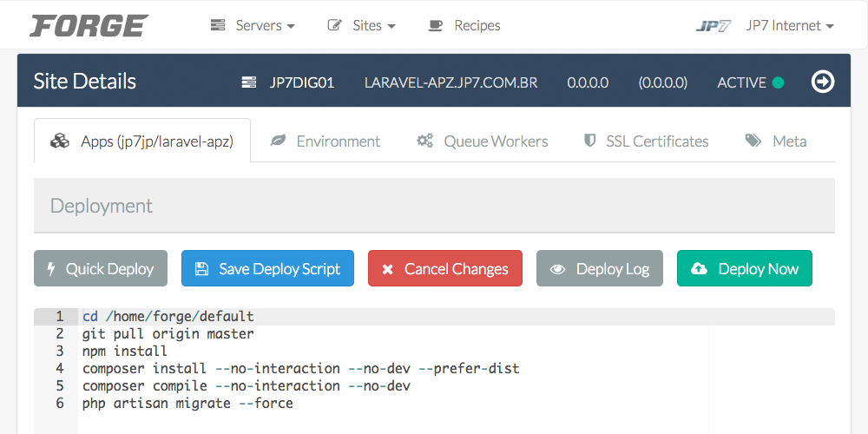Click the tags icon on Meta tab

[753, 141]
